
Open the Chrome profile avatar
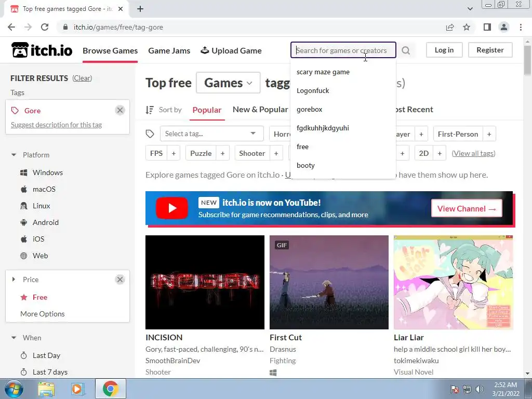tap(504, 27)
